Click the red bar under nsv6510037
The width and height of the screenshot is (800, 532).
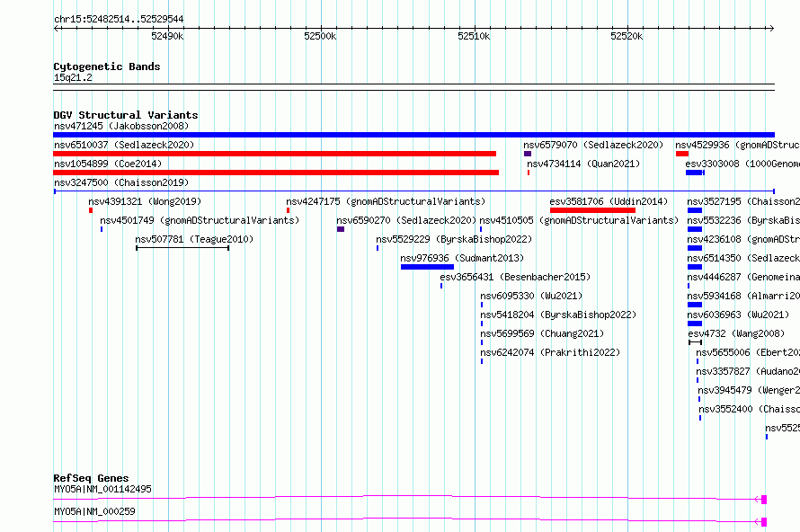tap(274, 154)
